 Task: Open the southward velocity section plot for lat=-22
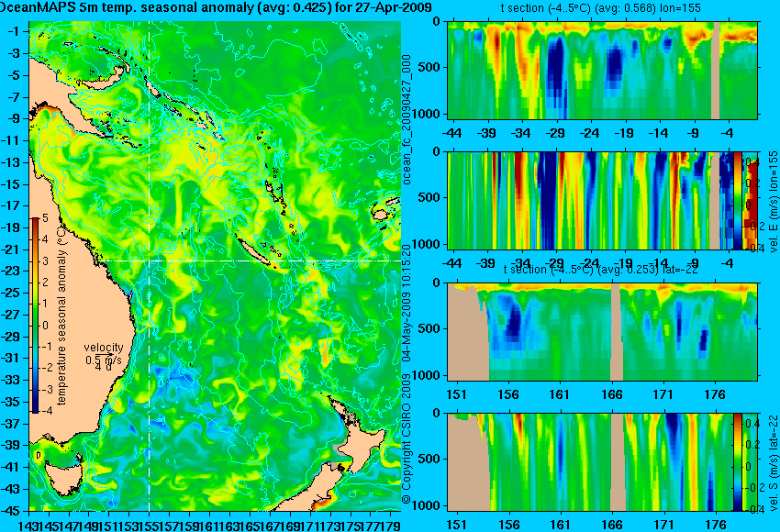click(x=589, y=462)
